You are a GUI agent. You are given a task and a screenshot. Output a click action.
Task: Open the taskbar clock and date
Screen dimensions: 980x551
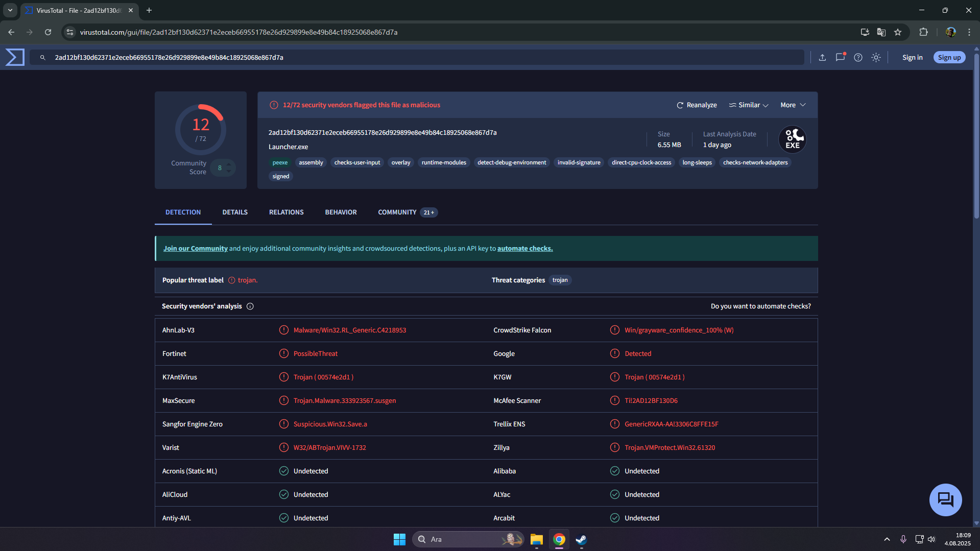click(958, 539)
